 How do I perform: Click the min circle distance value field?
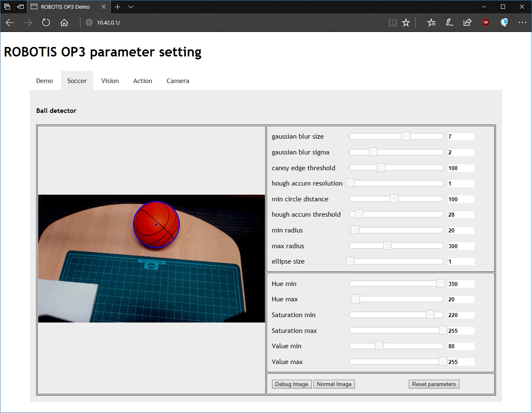point(461,199)
